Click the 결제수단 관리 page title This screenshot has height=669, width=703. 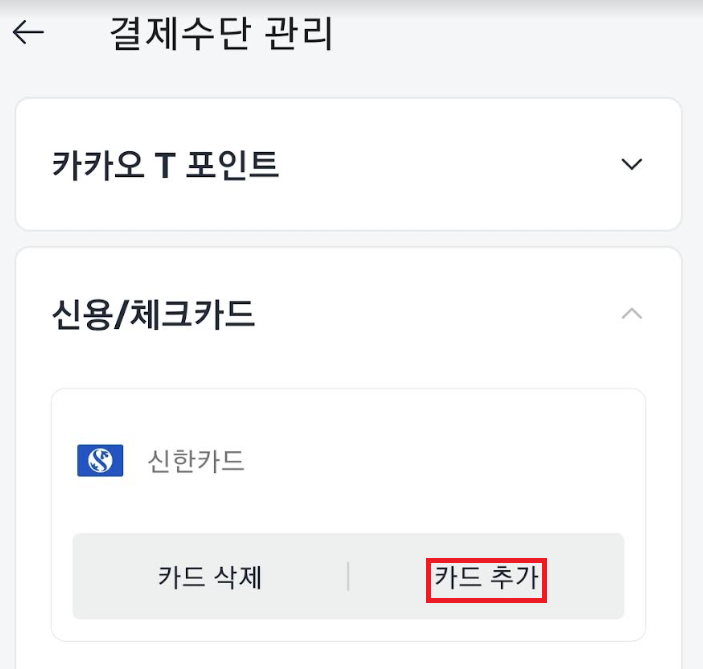221,33
